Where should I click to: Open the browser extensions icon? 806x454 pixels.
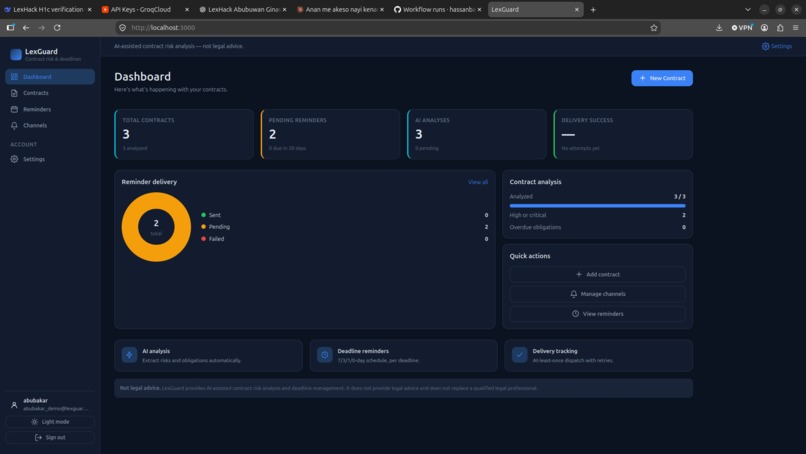click(x=780, y=28)
